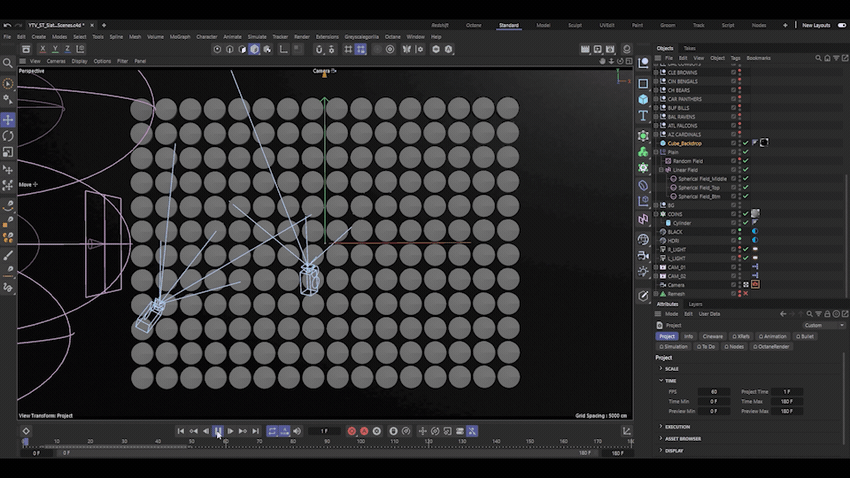Expand the EXECUTION section
This screenshot has width=850, height=478.
tap(661, 427)
